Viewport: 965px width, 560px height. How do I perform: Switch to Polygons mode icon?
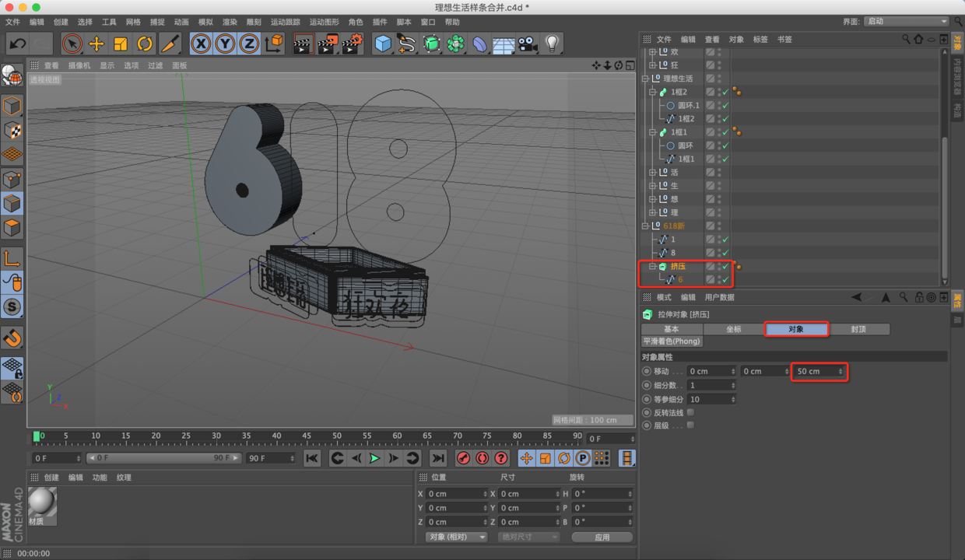tap(12, 228)
